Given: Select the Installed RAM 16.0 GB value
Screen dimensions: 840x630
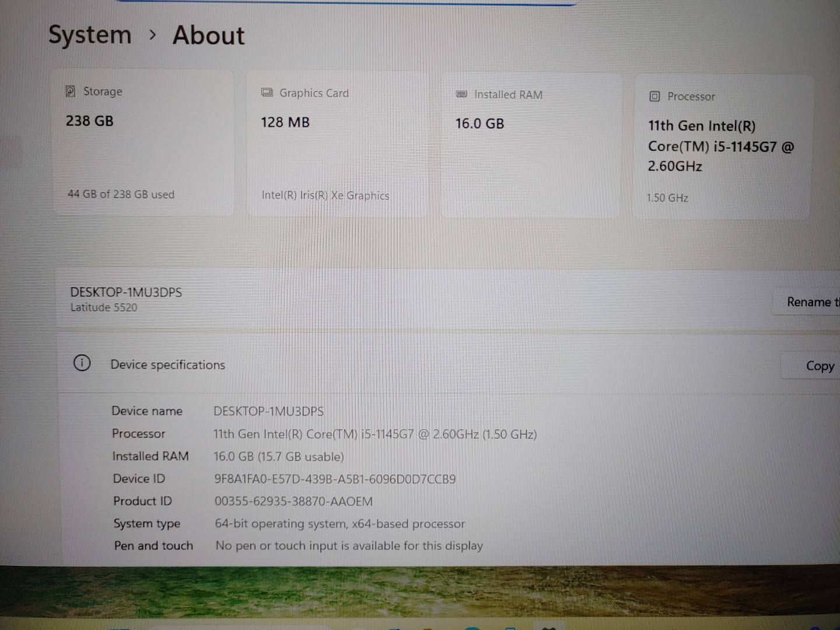Looking at the screenshot, I should (480, 124).
